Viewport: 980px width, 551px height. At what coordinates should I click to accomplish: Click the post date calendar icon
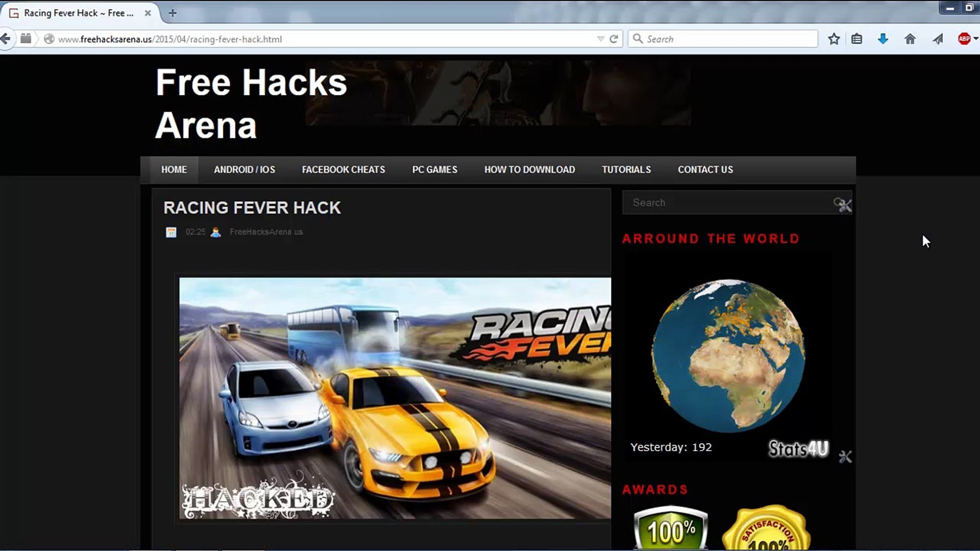(x=171, y=232)
